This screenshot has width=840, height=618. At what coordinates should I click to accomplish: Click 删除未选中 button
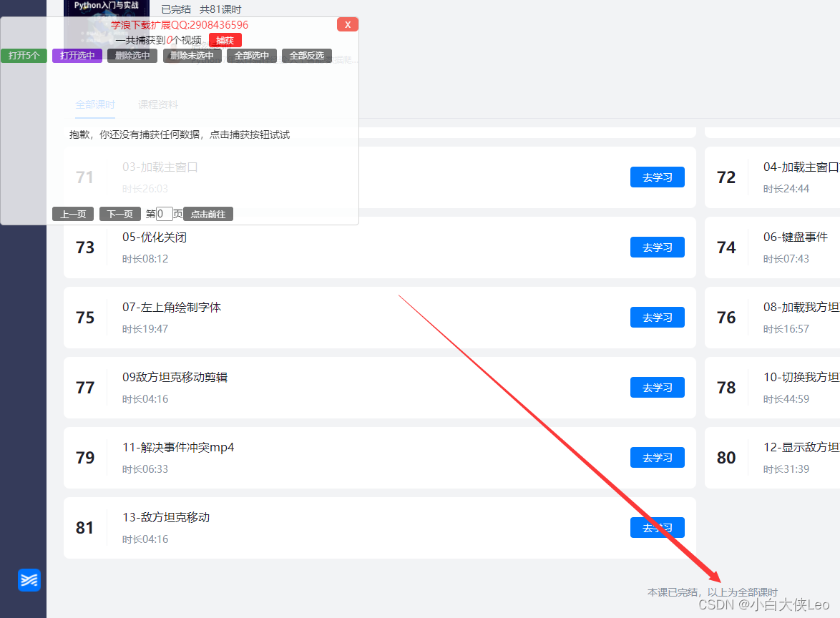coord(192,56)
